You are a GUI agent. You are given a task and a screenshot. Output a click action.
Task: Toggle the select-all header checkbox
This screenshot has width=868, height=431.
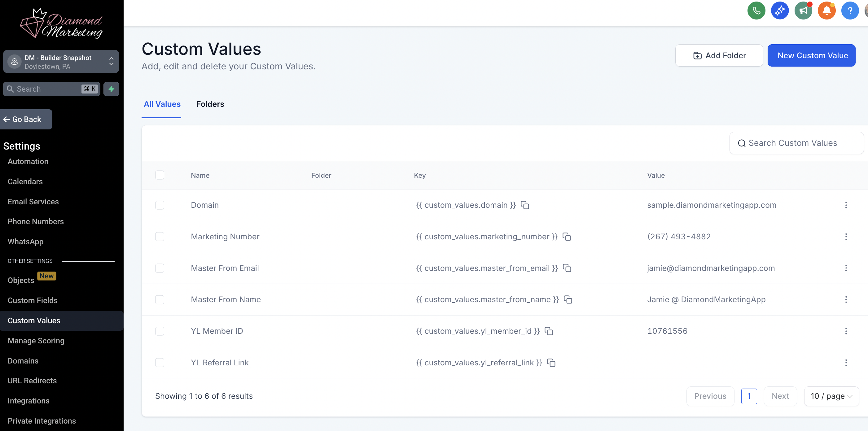[x=160, y=175]
